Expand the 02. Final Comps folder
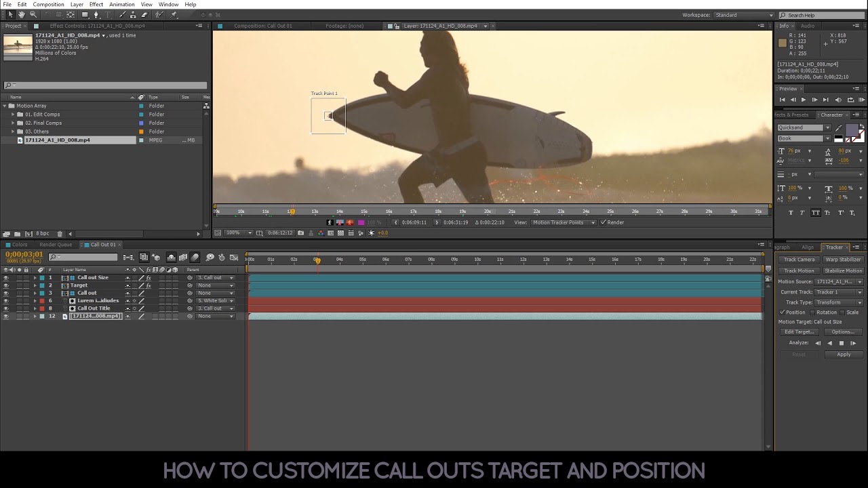This screenshot has height=488, width=868. (12, 123)
